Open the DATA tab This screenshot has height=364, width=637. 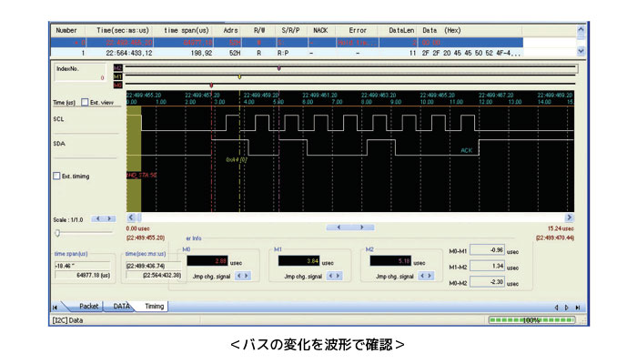tap(122, 307)
